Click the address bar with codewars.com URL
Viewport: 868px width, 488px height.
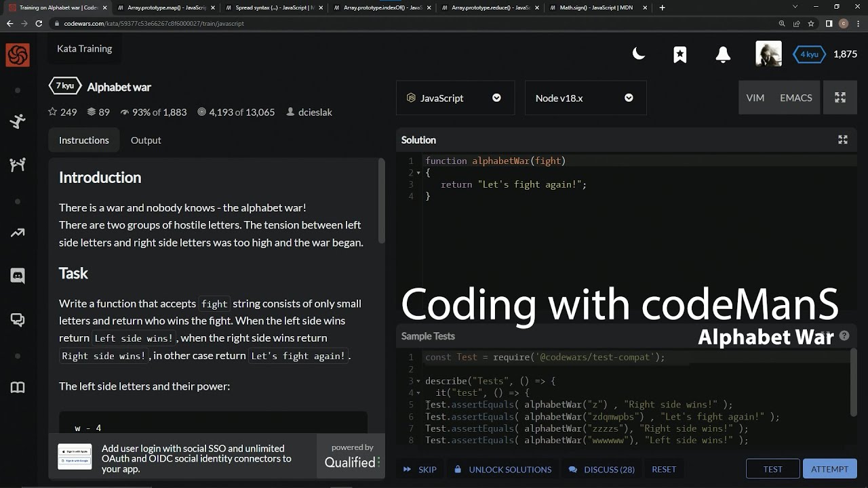tap(414, 23)
